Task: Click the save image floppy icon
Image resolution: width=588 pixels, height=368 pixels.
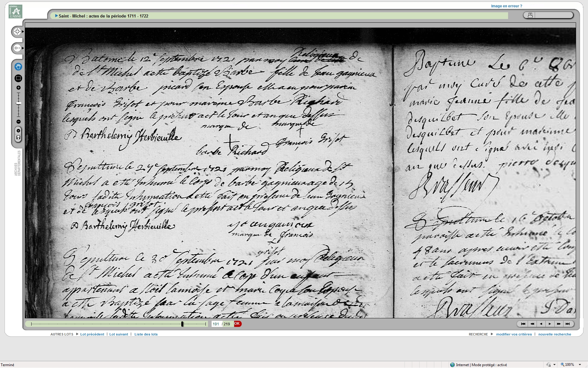Action: click(18, 137)
